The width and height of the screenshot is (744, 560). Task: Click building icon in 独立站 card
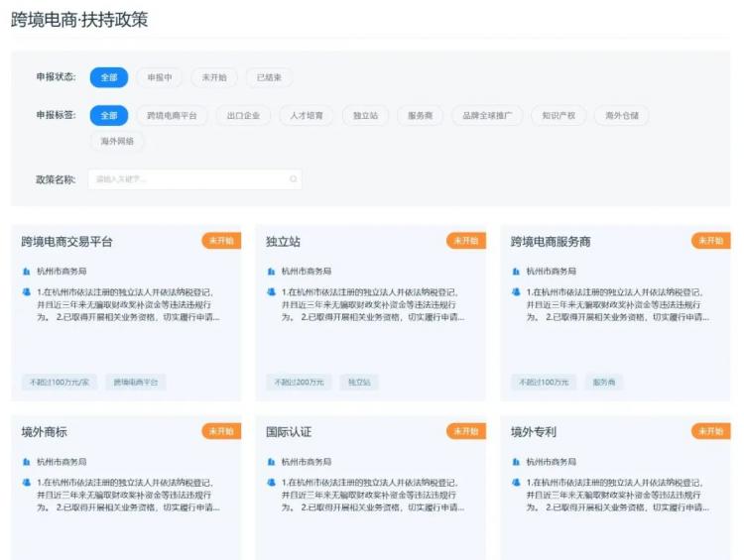click(272, 272)
